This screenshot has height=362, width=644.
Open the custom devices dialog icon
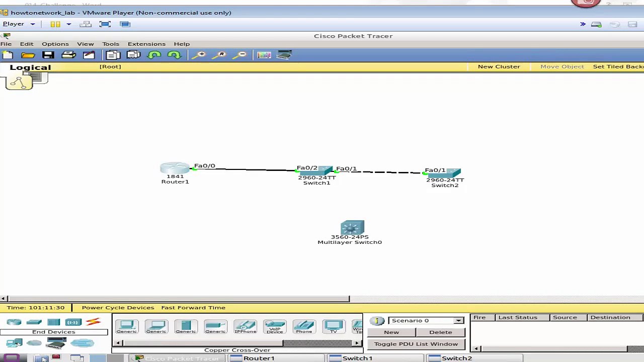coord(284,55)
